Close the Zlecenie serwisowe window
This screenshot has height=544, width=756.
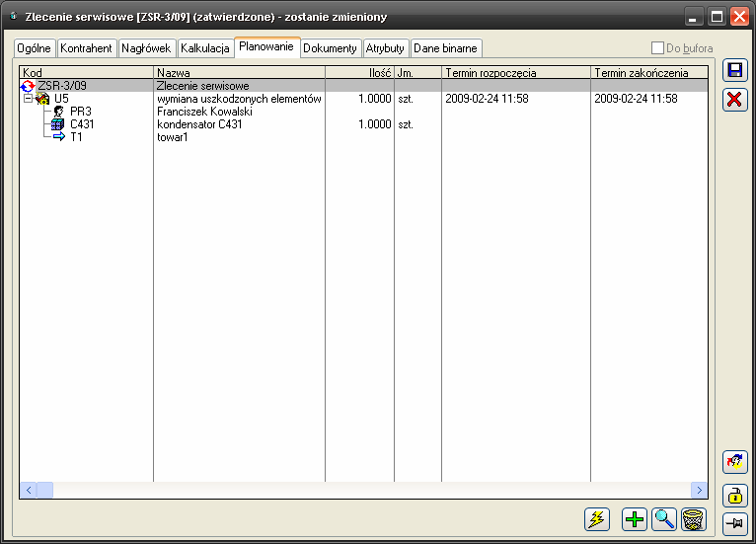[x=739, y=17]
